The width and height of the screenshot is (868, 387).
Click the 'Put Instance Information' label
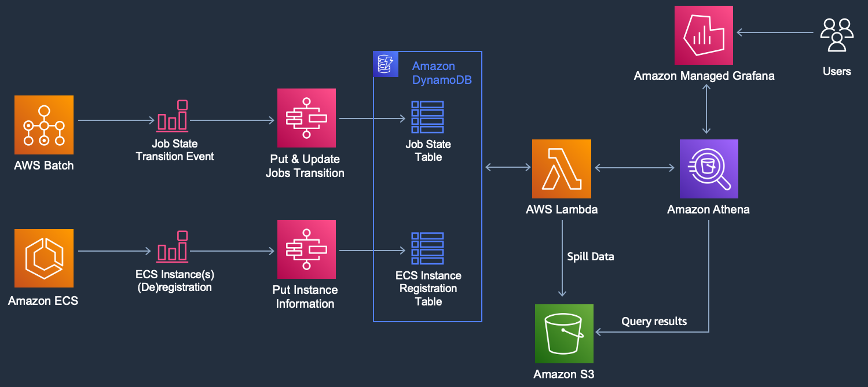(x=305, y=297)
